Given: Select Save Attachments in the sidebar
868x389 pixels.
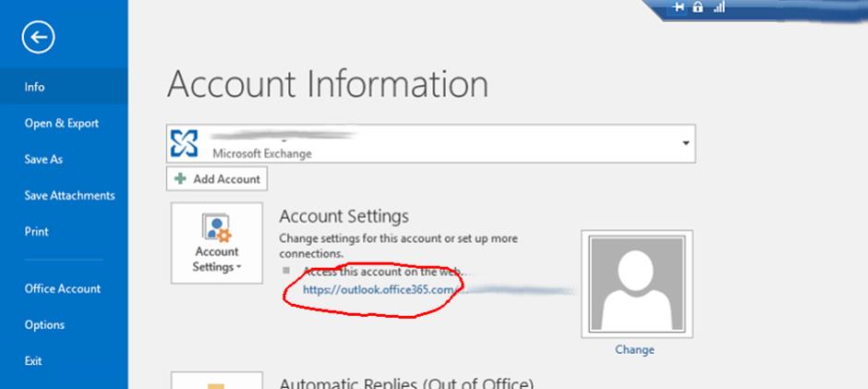Looking at the screenshot, I should point(69,195).
